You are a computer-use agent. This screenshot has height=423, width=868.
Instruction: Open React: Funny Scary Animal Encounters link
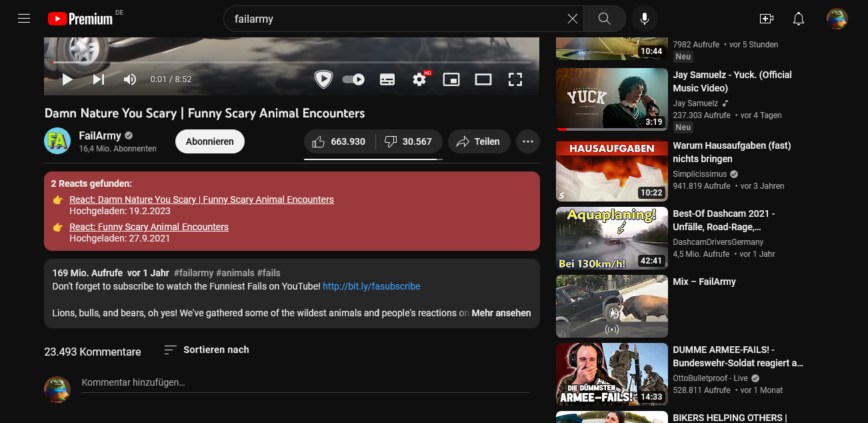[x=149, y=227]
